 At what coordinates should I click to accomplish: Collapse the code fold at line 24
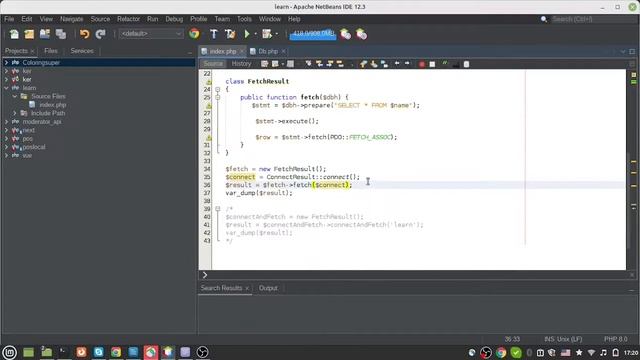click(x=218, y=89)
